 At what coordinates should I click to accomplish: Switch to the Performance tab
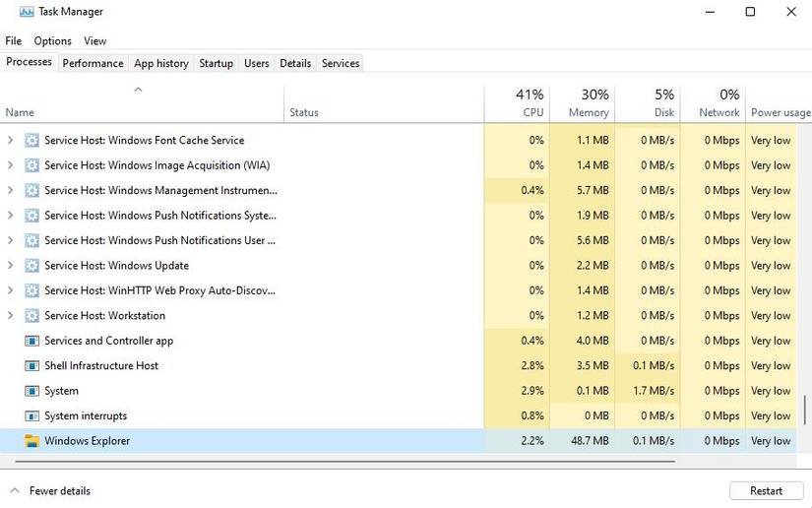(93, 63)
